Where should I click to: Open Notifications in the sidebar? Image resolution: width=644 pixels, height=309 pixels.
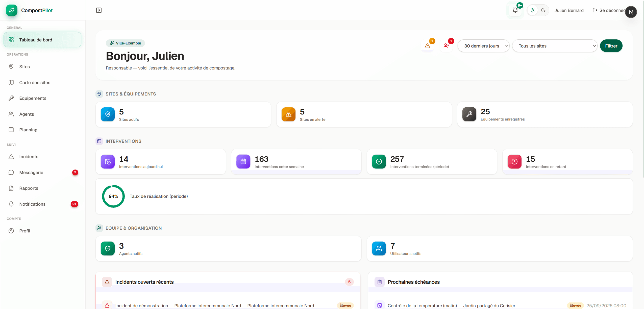click(42, 204)
